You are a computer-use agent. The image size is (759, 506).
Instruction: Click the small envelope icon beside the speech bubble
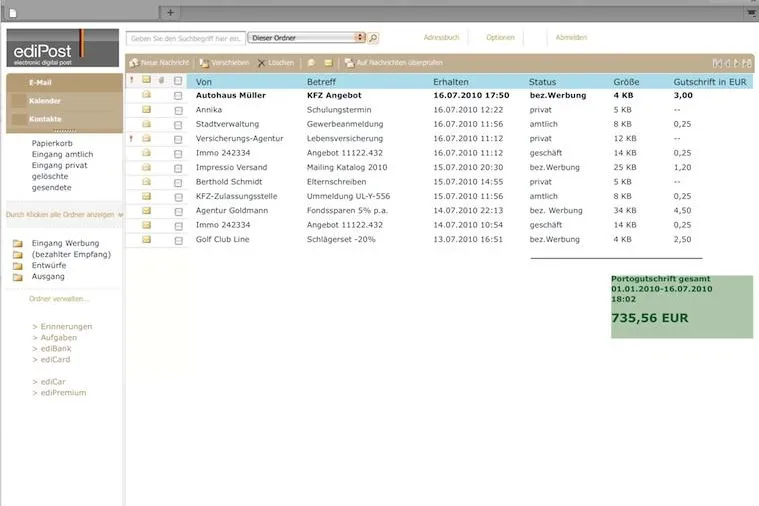pyautogui.click(x=328, y=63)
